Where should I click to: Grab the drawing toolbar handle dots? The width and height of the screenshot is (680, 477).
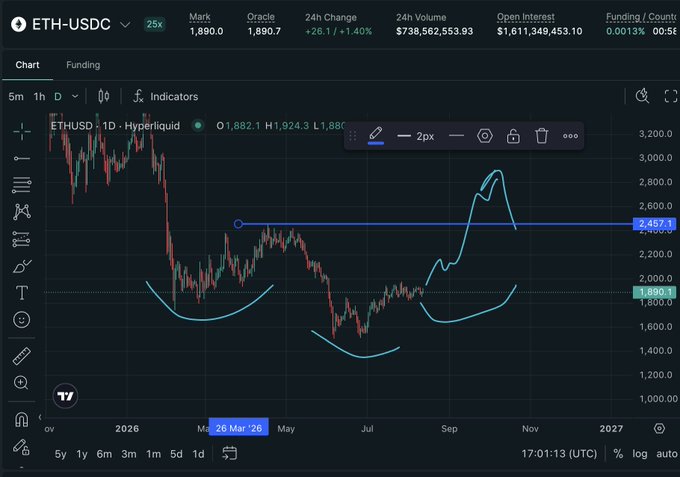pyautogui.click(x=353, y=136)
